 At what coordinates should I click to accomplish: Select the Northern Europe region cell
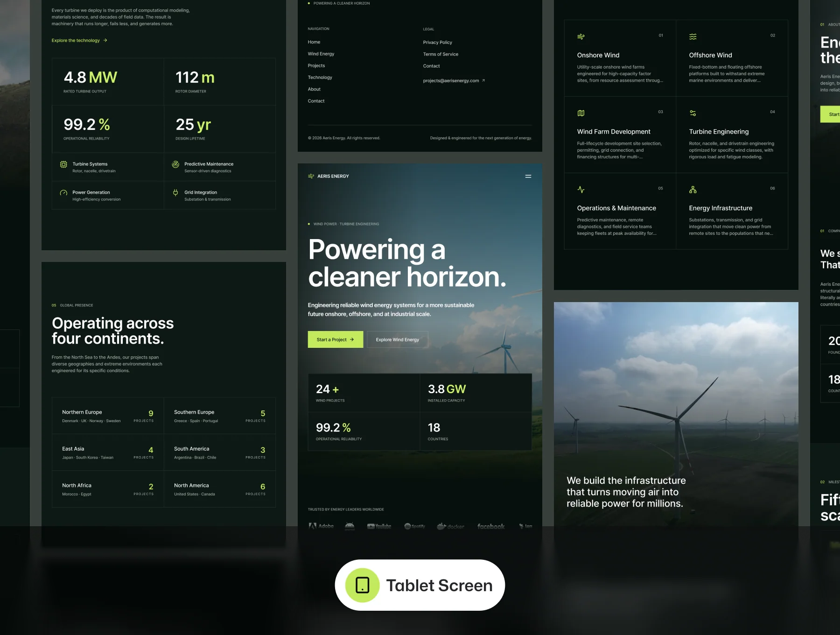click(108, 416)
